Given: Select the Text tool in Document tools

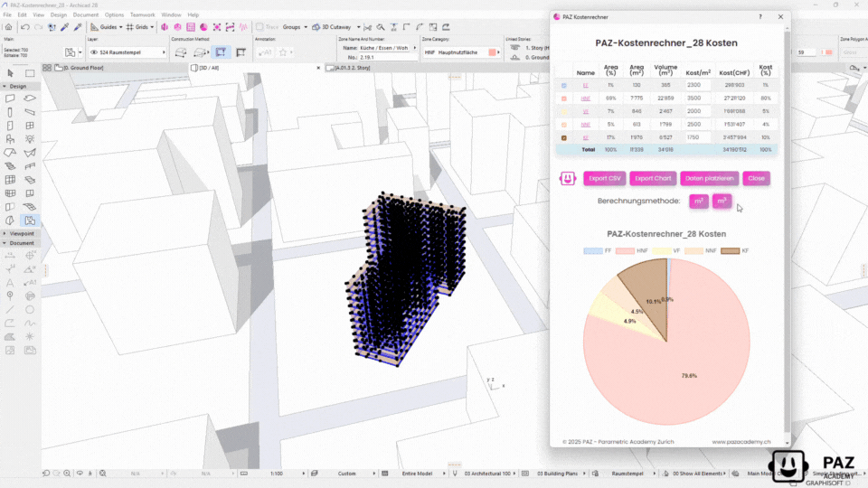Looking at the screenshot, I should pos(10,283).
